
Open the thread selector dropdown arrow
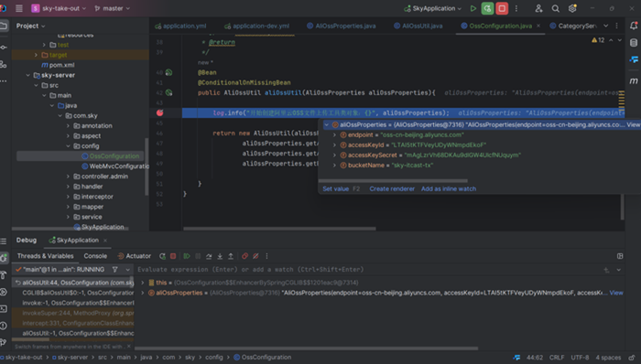(x=127, y=270)
